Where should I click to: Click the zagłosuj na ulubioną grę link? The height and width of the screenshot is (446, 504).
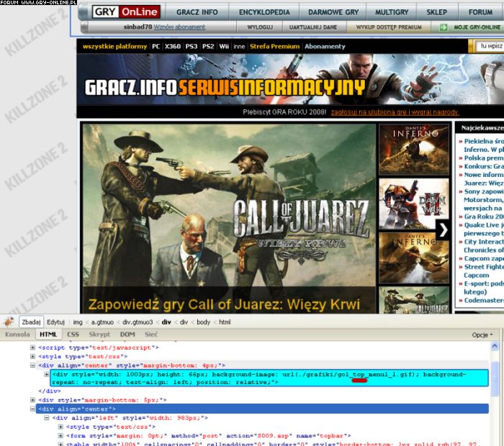395,112
